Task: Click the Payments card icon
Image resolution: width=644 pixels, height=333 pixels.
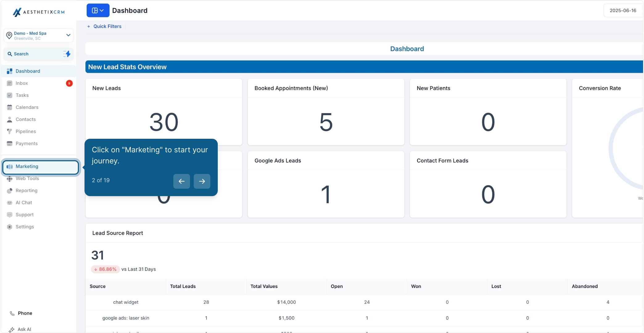Action: coord(10,143)
